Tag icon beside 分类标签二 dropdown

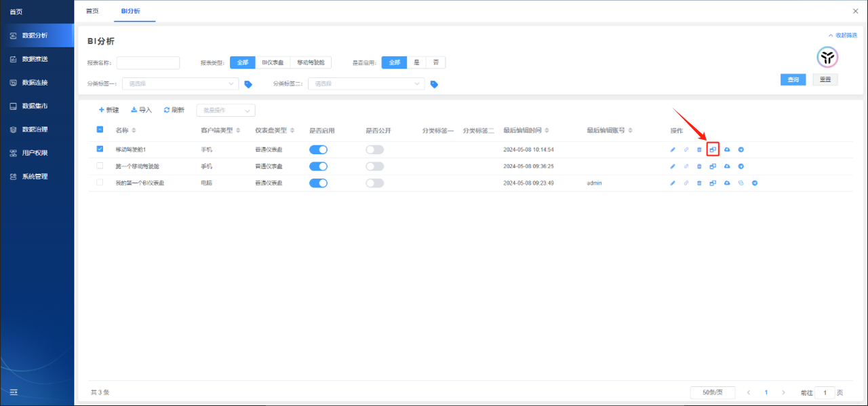[x=434, y=84]
